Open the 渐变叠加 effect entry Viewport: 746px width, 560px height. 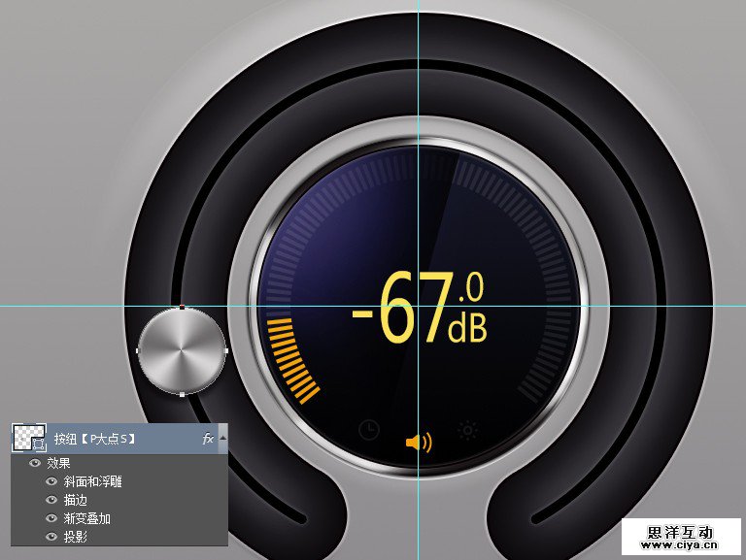click(87, 518)
